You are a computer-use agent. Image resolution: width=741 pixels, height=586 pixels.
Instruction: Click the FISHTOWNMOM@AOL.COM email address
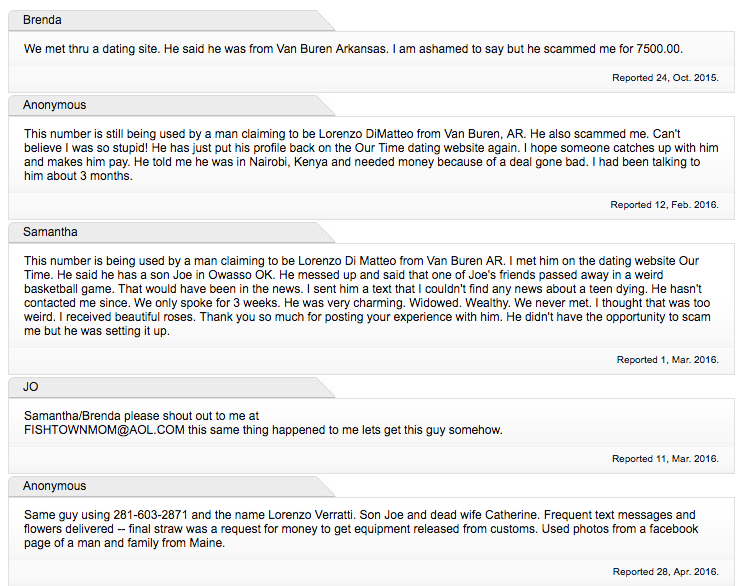104,430
